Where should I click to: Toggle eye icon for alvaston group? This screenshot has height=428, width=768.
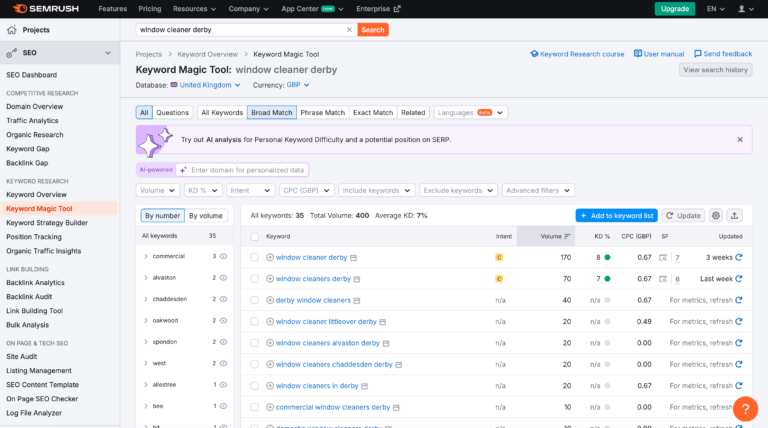223,278
